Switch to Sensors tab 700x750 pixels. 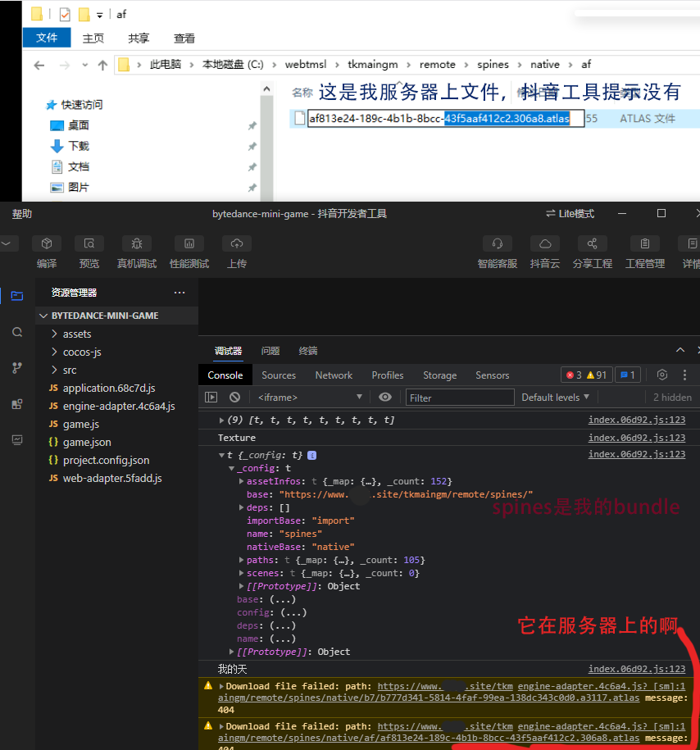click(493, 375)
